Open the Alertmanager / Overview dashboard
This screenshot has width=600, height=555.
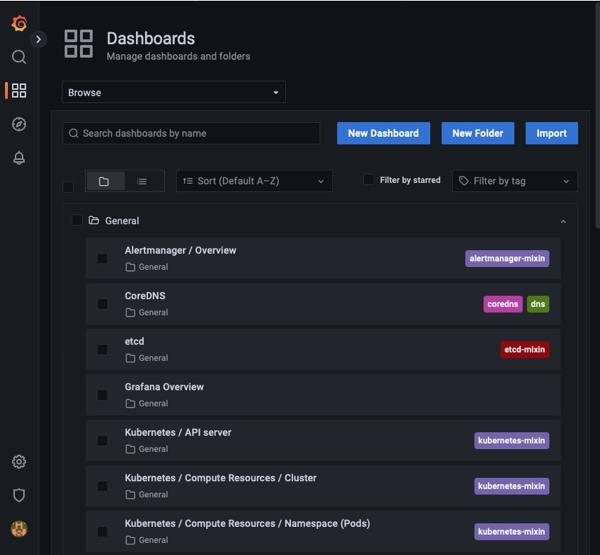coord(180,250)
